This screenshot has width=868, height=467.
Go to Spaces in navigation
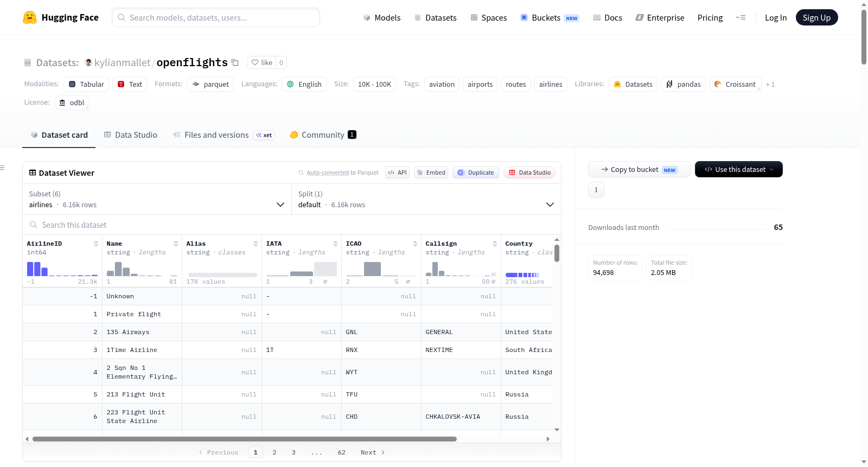click(488, 17)
